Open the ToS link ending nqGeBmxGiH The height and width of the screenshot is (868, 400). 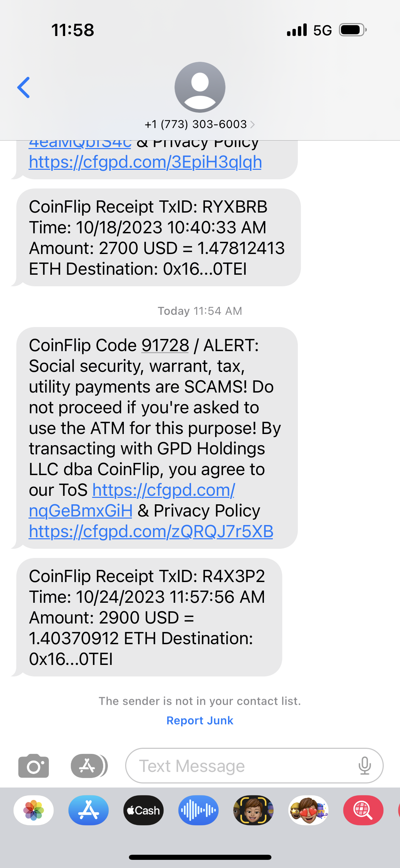80,511
